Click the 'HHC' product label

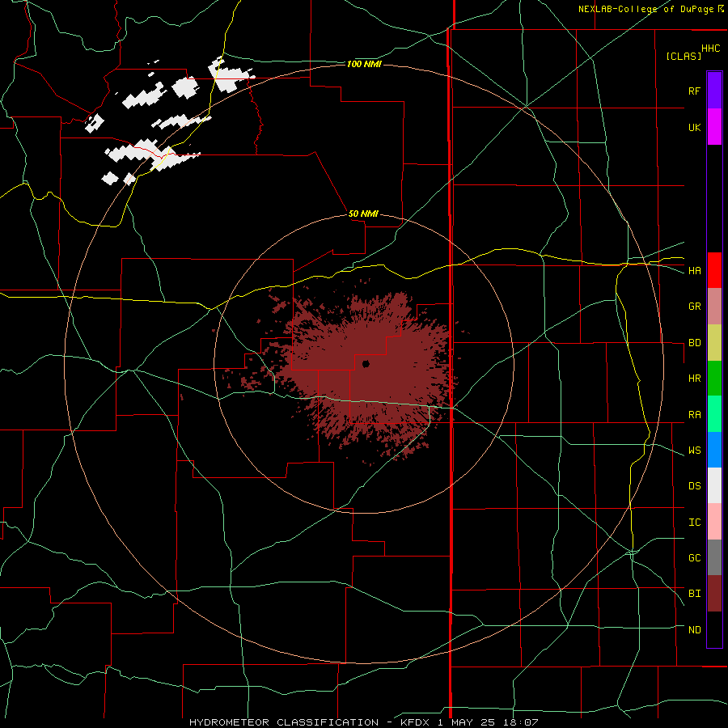pyautogui.click(x=710, y=49)
